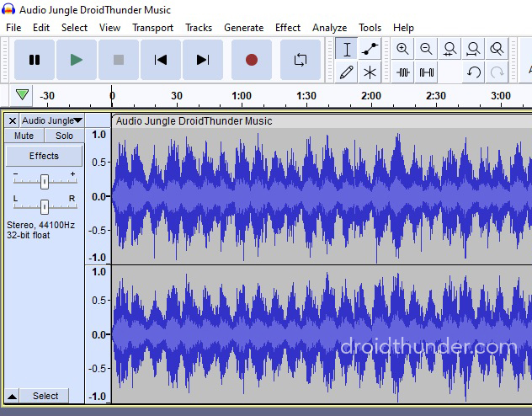
Task: Open the Edit menu
Action: click(41, 28)
